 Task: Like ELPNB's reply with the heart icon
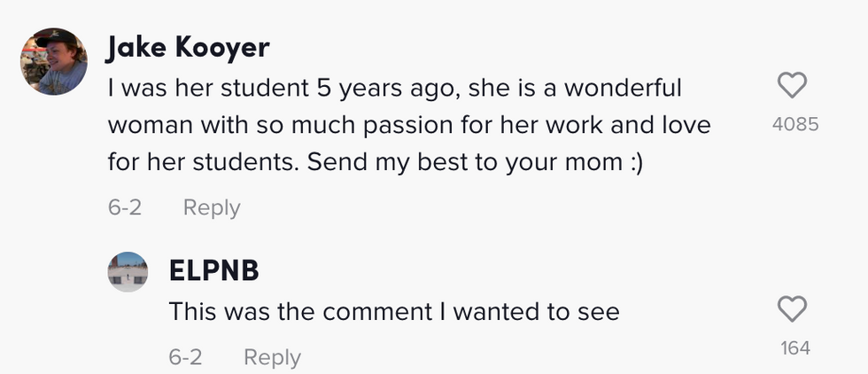click(792, 309)
